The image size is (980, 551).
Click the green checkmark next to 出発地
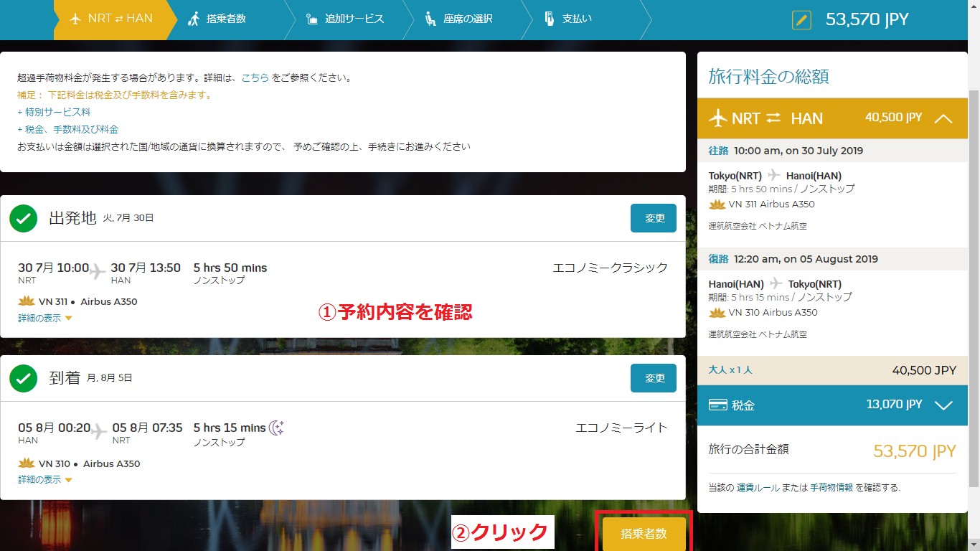point(24,219)
